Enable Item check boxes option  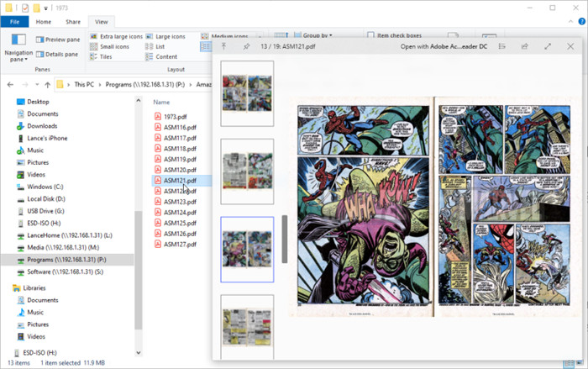coord(395,35)
